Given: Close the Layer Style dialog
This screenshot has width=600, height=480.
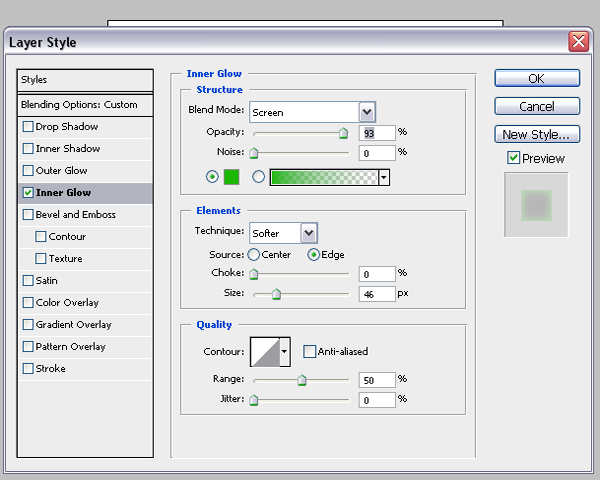Looking at the screenshot, I should coord(579,42).
